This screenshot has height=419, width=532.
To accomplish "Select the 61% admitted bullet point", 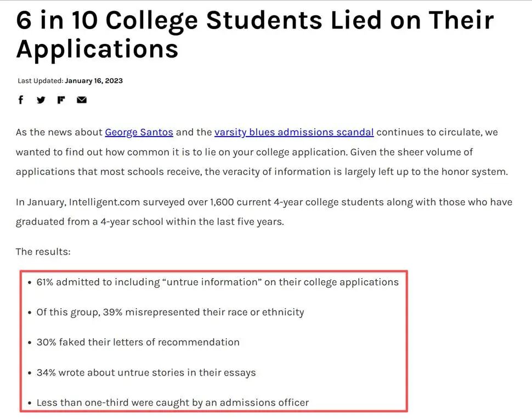I will [x=217, y=282].
